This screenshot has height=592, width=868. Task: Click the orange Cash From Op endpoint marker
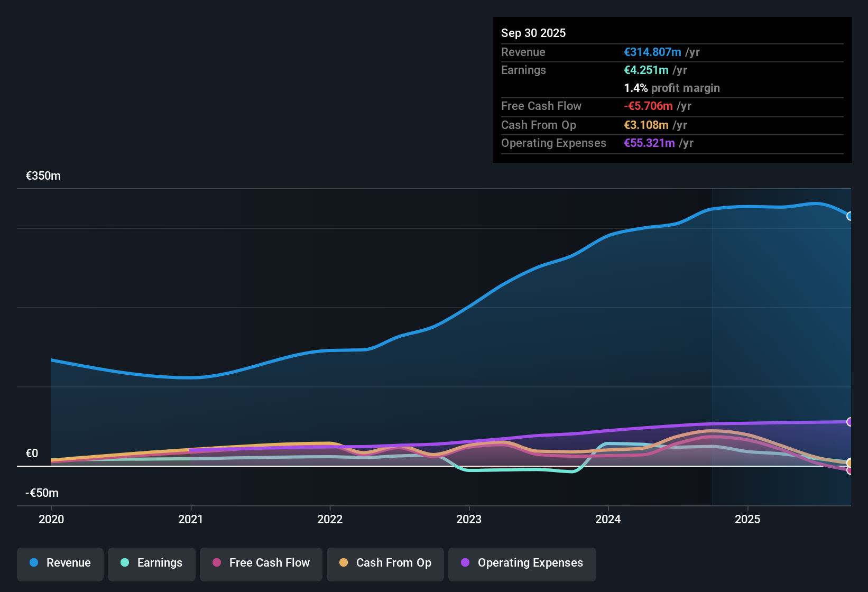850,463
